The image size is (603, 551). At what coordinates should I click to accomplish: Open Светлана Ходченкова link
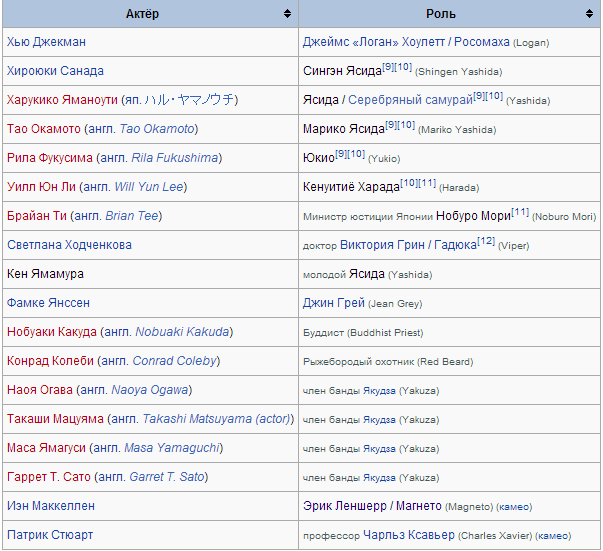[69, 245]
